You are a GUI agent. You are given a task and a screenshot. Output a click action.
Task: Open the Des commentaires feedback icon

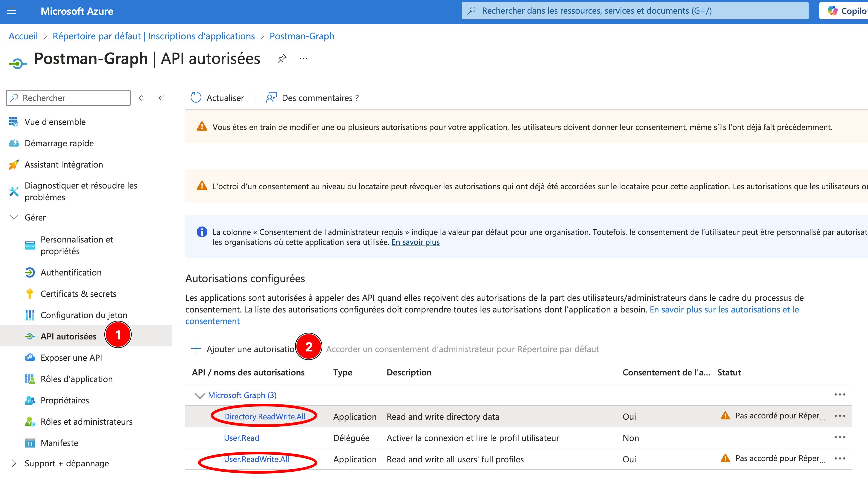tap(271, 98)
